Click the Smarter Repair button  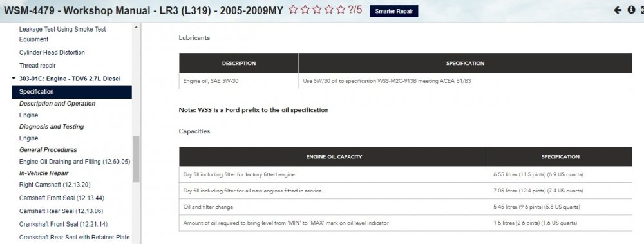[394, 11]
